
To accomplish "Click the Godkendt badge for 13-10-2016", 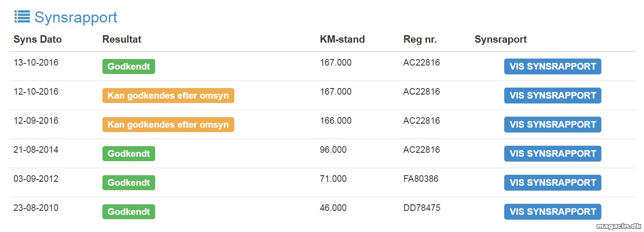I will coord(129,66).
